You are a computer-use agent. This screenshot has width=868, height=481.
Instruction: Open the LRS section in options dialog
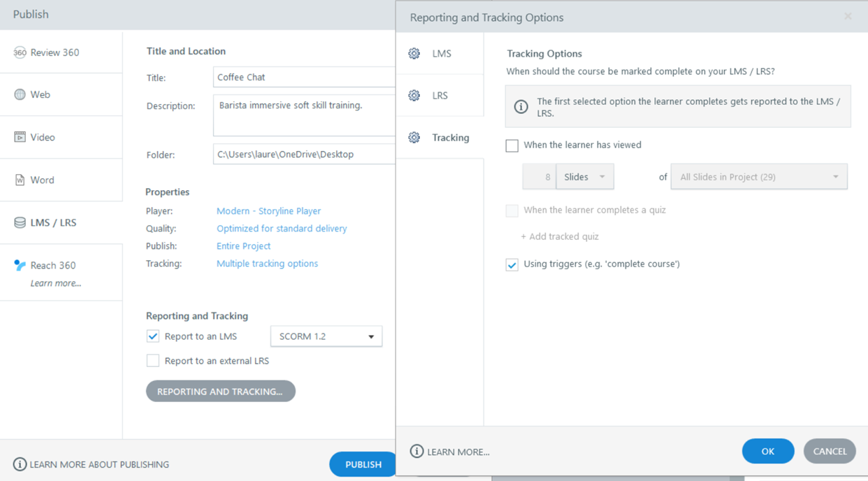(440, 95)
